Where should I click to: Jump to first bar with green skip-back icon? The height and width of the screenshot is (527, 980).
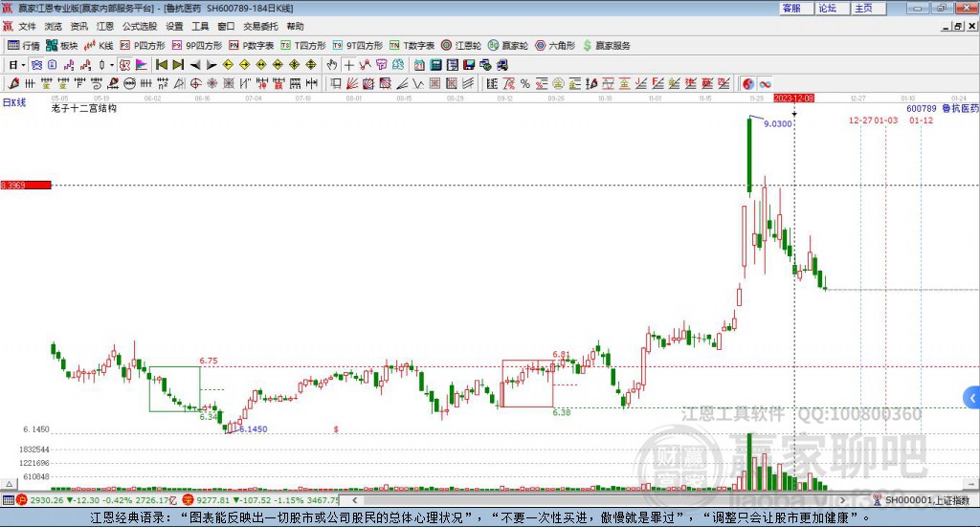coord(162,65)
